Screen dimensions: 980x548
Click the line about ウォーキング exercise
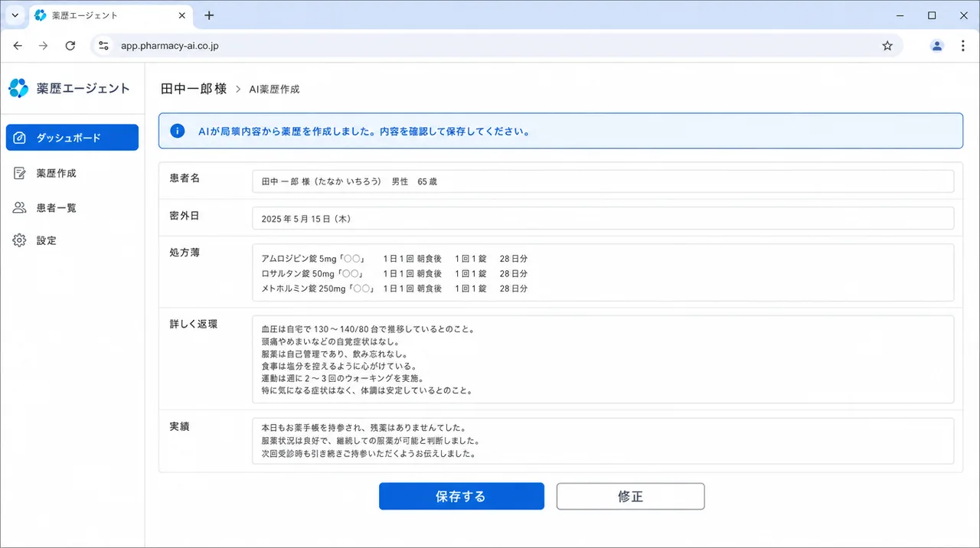(x=343, y=378)
